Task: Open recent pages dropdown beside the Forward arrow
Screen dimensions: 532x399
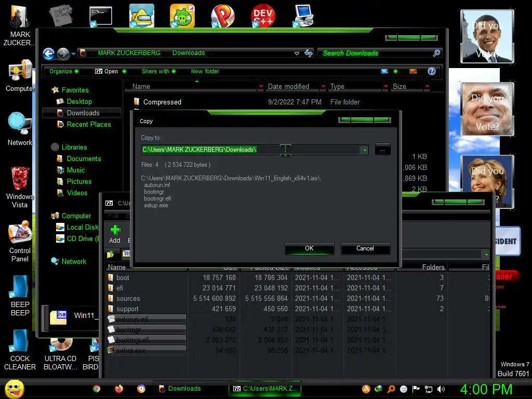Action: coord(73,54)
